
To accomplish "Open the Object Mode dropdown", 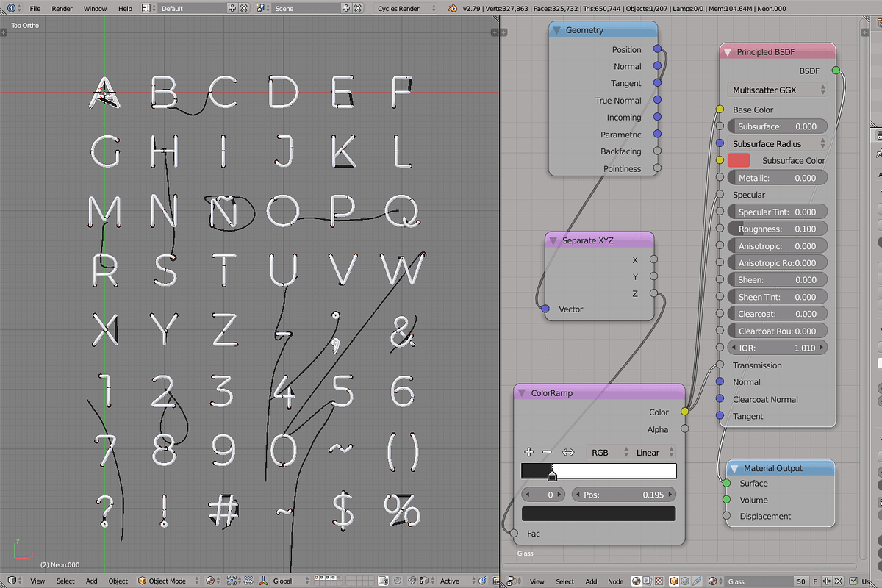I will [168, 581].
